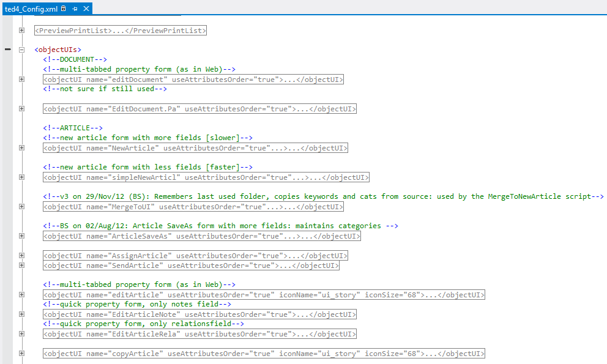607x364 pixels.
Task: Click the collapsed ArticleSaveAs objectUI block
Action: click(x=202, y=236)
